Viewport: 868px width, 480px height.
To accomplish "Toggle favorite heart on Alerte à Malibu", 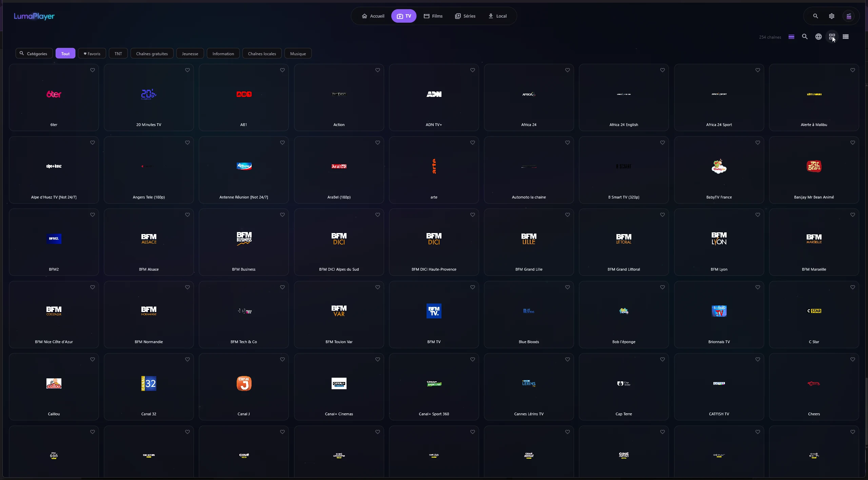I will point(852,70).
